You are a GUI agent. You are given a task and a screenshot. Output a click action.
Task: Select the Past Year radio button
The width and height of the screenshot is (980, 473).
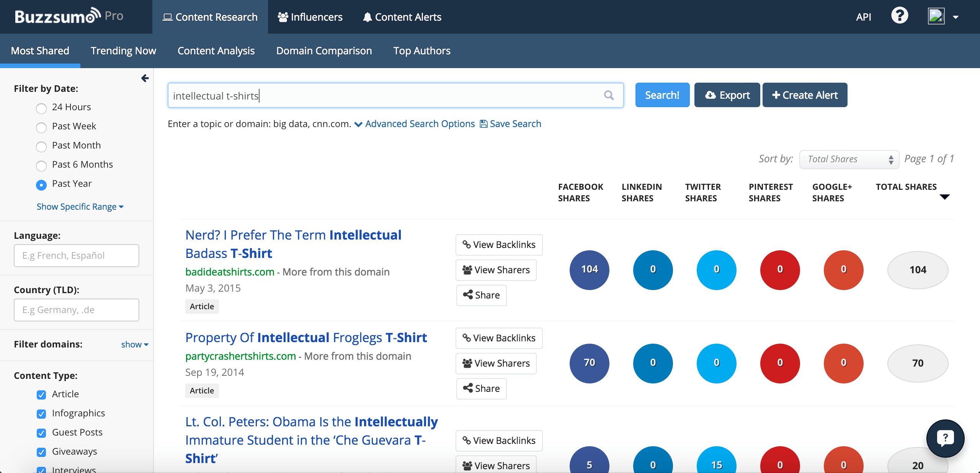(41, 184)
